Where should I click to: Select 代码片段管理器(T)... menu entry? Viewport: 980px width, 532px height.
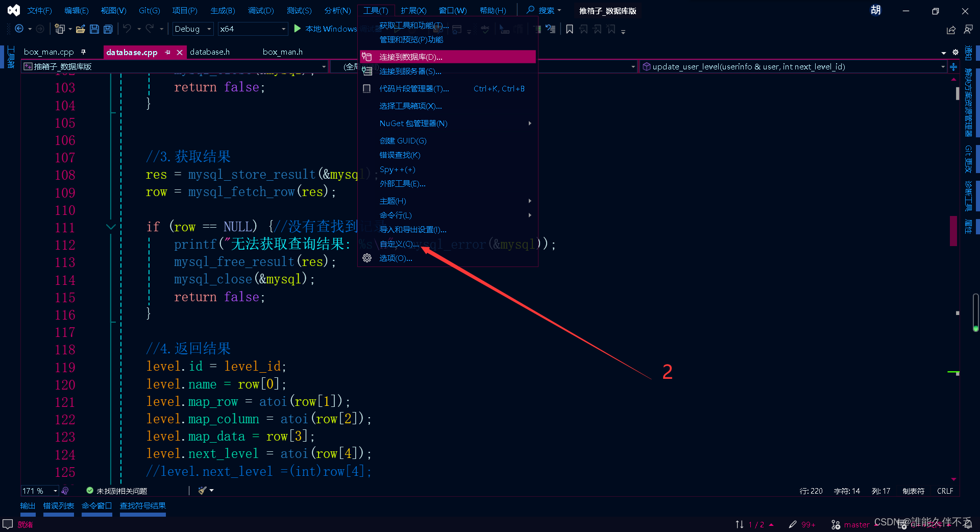click(x=449, y=89)
